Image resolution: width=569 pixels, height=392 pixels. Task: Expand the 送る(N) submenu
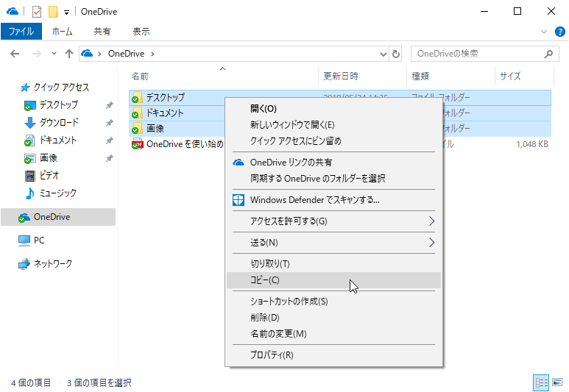333,243
